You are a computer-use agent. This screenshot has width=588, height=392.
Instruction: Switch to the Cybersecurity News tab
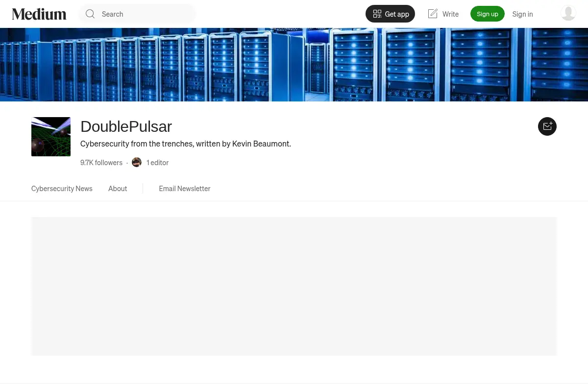[x=62, y=189]
